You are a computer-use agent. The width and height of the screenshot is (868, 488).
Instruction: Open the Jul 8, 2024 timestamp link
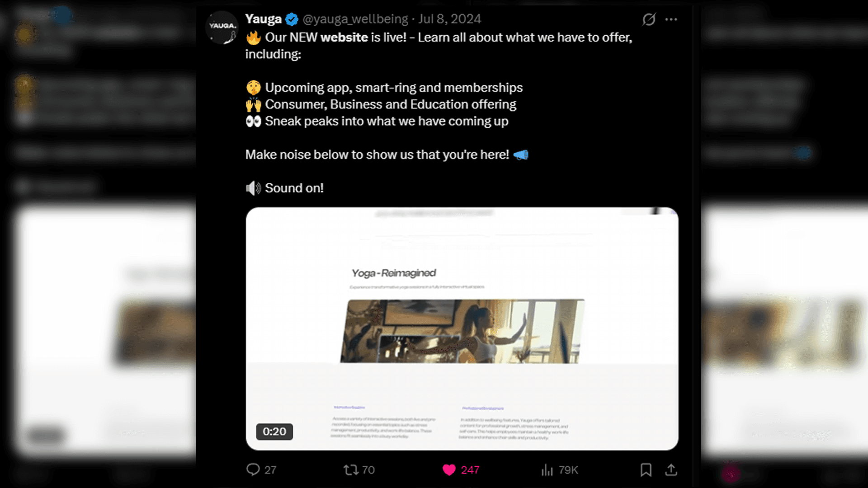click(449, 19)
